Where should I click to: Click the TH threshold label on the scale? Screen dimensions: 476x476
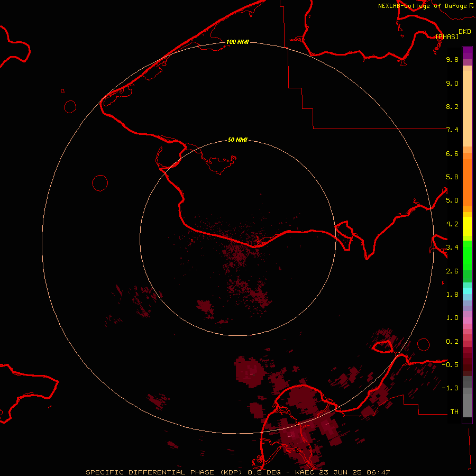(454, 412)
